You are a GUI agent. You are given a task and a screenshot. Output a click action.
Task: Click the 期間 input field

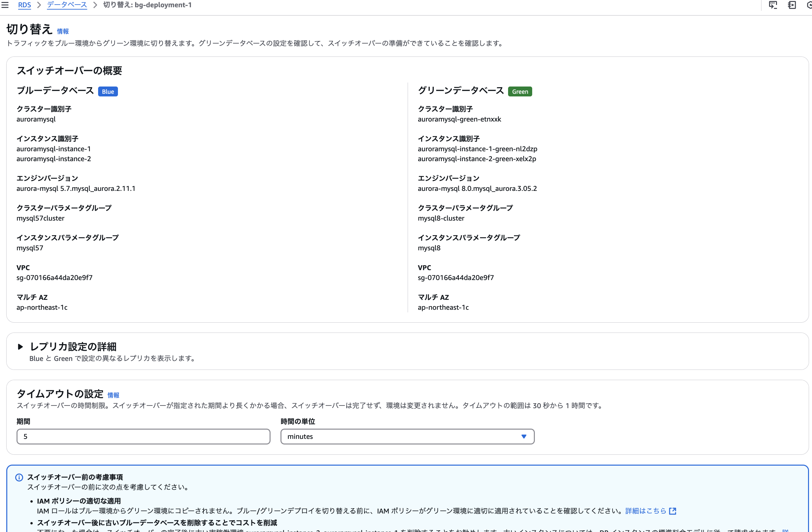tap(143, 437)
